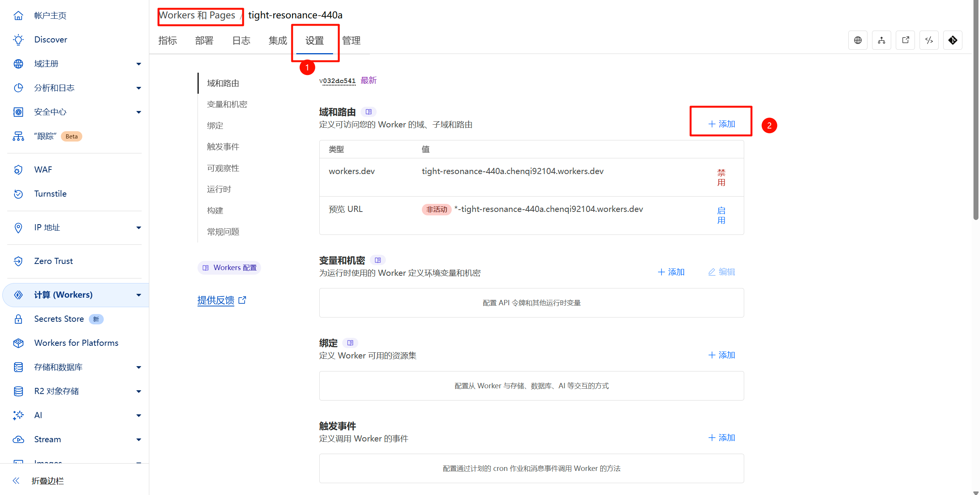Click the 安全中心 icon

18,112
